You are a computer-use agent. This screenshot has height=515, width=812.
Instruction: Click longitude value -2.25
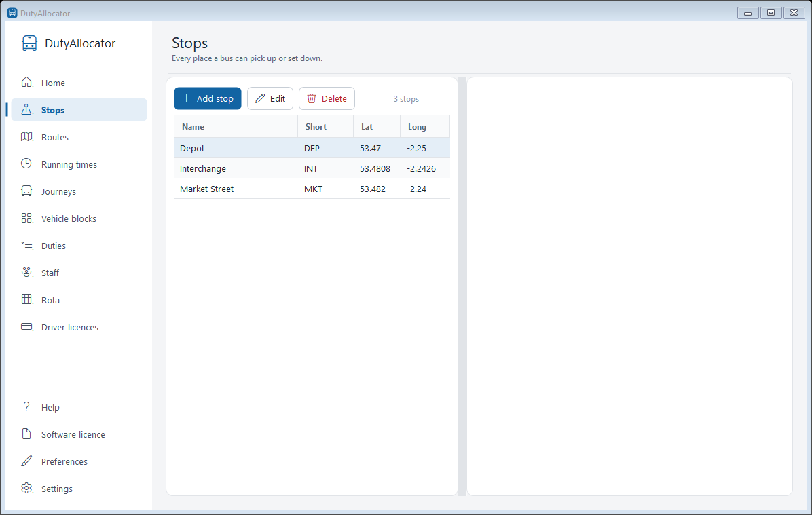[416, 148]
